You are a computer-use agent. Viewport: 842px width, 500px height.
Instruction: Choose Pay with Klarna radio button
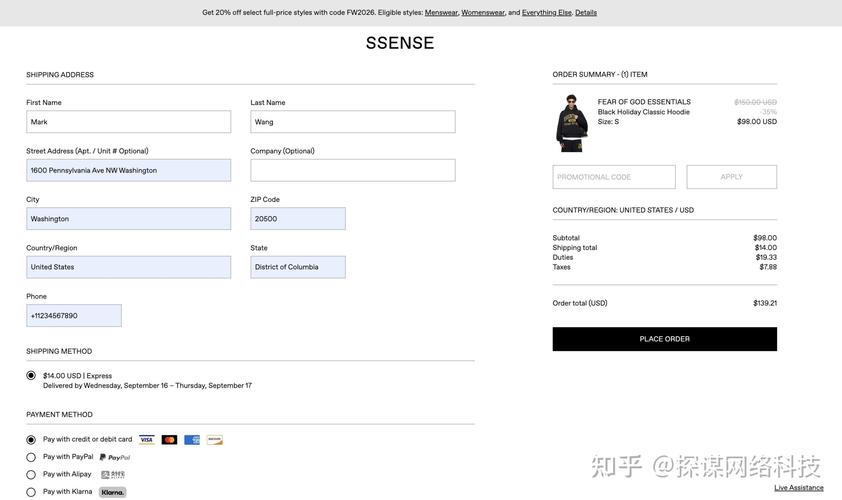31,492
